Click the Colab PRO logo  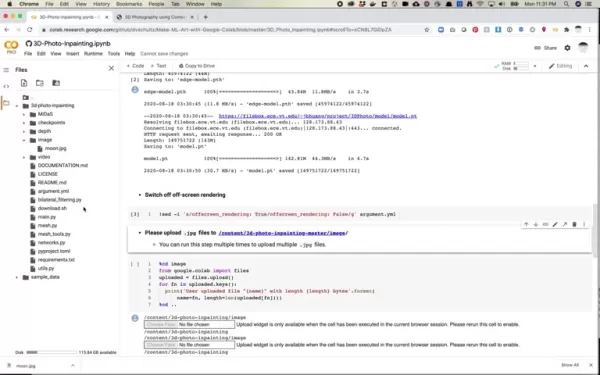click(11, 47)
